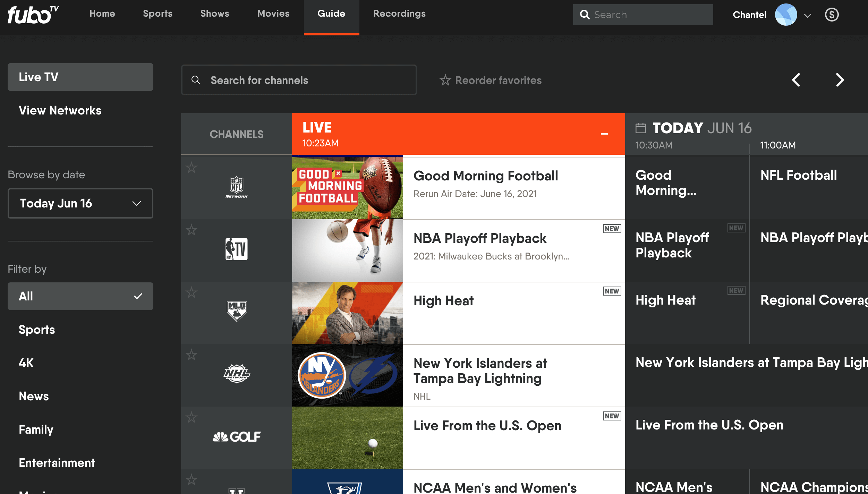Click the calendar icon next to TODAY
The height and width of the screenshot is (494, 868).
pos(640,128)
